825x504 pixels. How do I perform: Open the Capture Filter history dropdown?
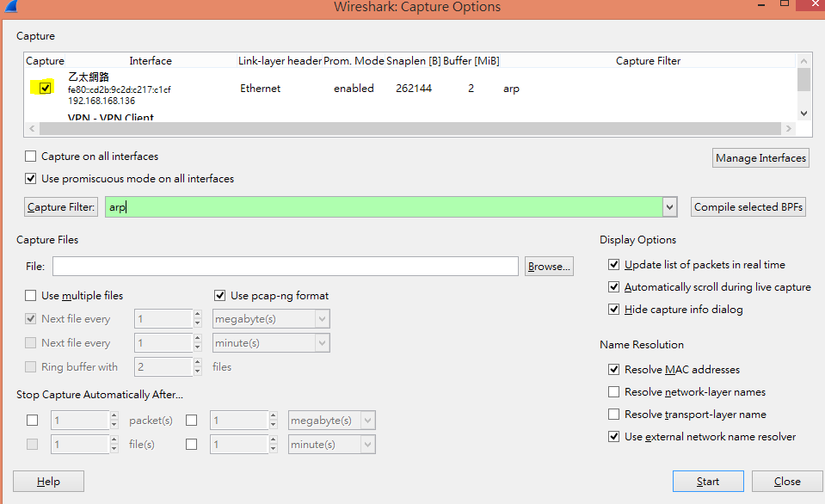pos(669,206)
